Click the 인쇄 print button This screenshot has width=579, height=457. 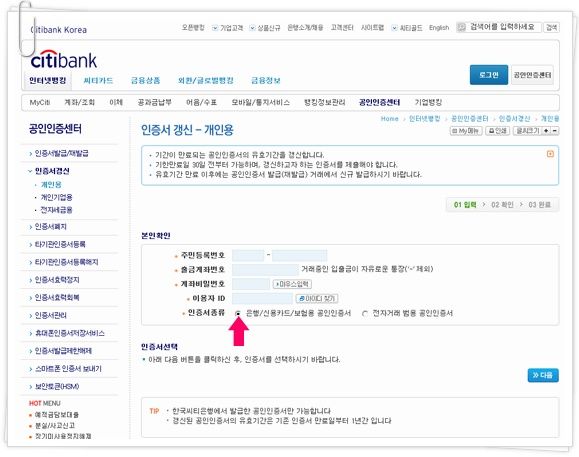(497, 131)
